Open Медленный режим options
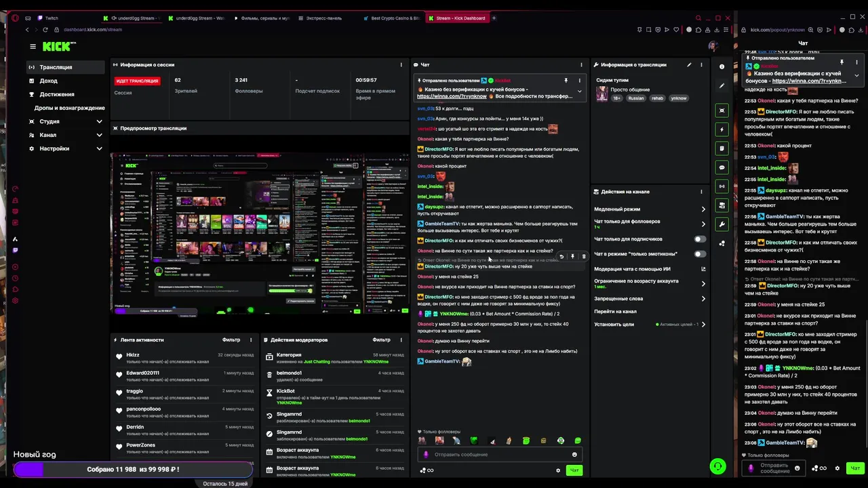The height and width of the screenshot is (488, 868). coord(650,209)
